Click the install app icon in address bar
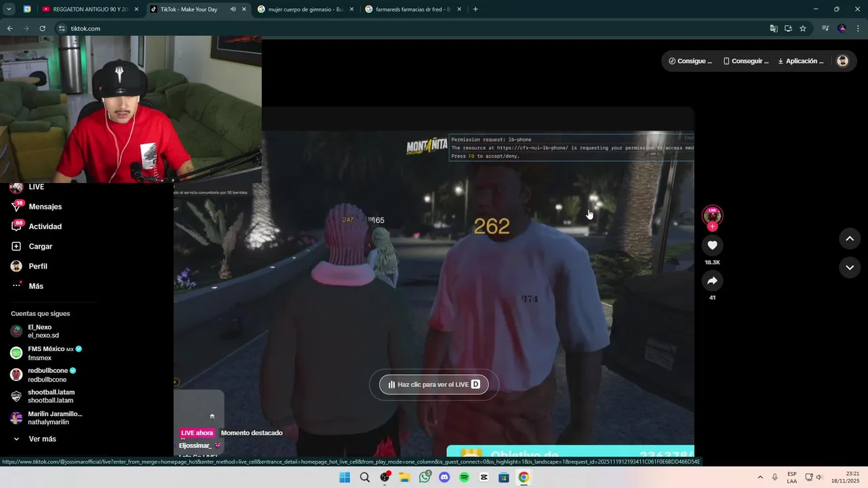 click(x=788, y=28)
